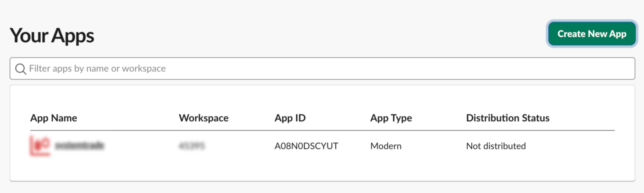Open the blurred app name link
Screen dimensions: 644x193
point(79,146)
